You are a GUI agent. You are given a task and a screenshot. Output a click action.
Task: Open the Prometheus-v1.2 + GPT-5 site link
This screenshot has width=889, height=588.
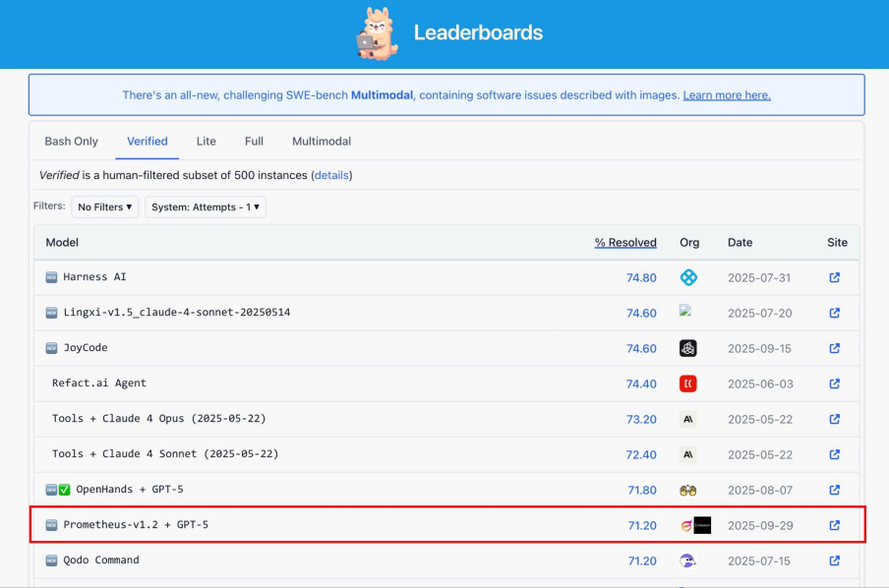834,525
